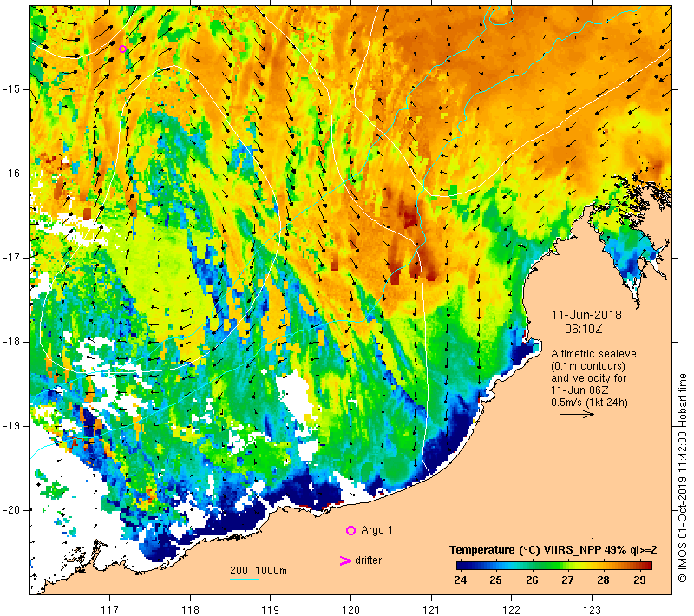Click the 26 label on the temperature scale
The image size is (694, 616).
click(x=532, y=580)
